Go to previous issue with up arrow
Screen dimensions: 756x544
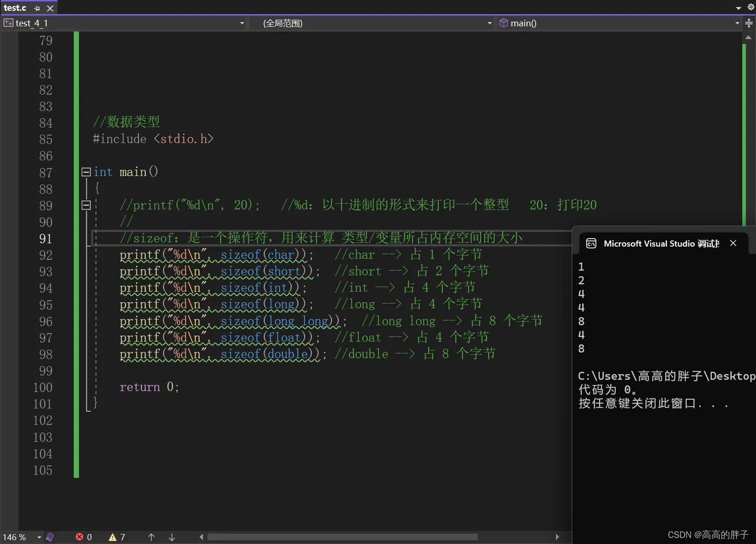[x=151, y=537]
